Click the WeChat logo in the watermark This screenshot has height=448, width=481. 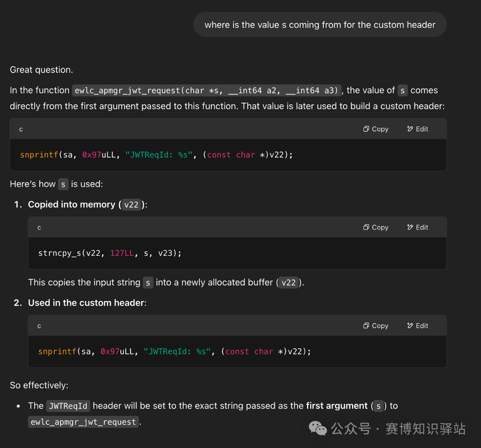318,428
